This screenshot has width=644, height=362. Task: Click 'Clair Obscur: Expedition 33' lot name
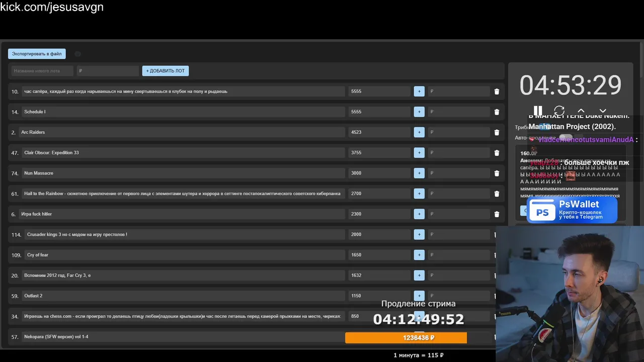183,153
